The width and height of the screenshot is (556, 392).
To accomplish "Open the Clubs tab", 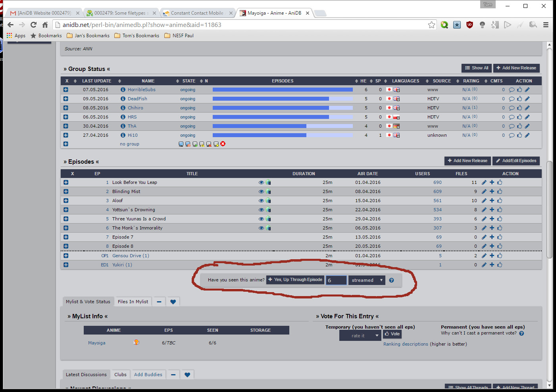I will tap(120, 375).
